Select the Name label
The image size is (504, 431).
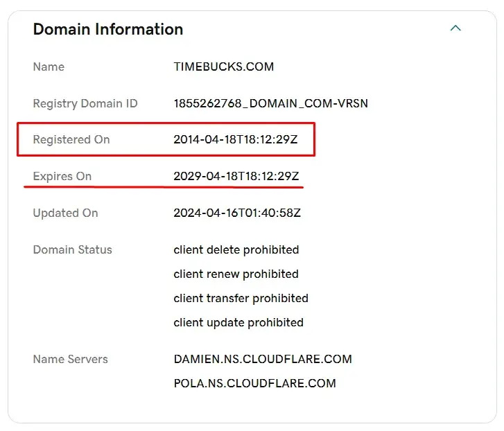coord(49,67)
